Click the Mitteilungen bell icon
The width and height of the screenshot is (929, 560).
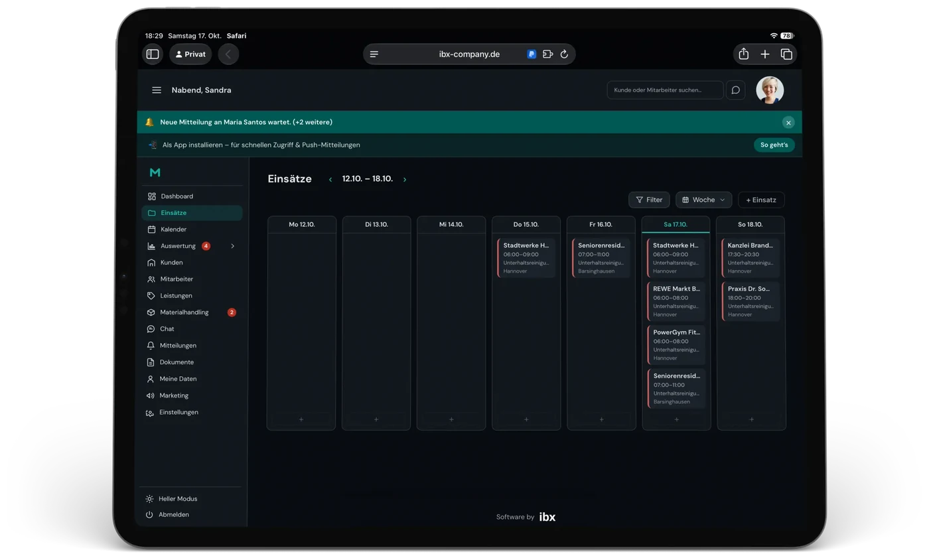pos(151,346)
